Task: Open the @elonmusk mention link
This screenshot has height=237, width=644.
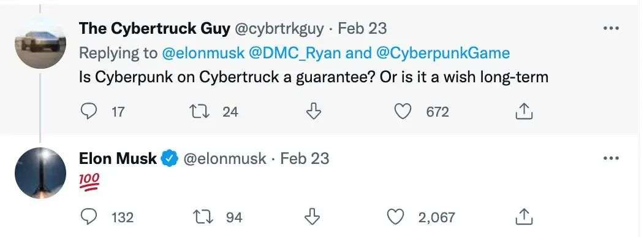Action: [203, 53]
